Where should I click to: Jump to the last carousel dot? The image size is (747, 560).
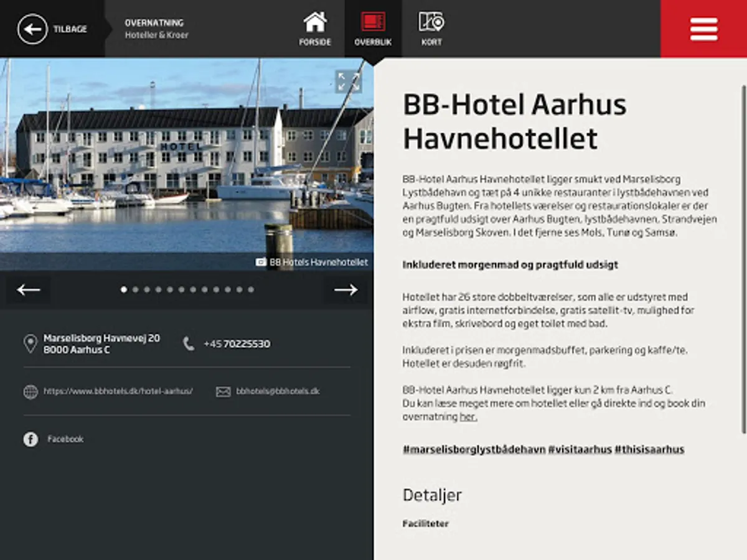tap(251, 289)
